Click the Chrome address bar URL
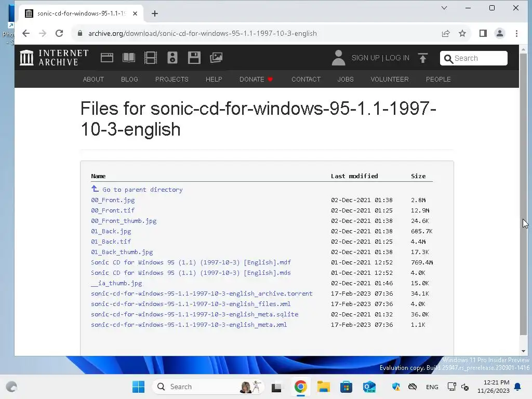Viewport: 532px width, 399px height. 203,33
